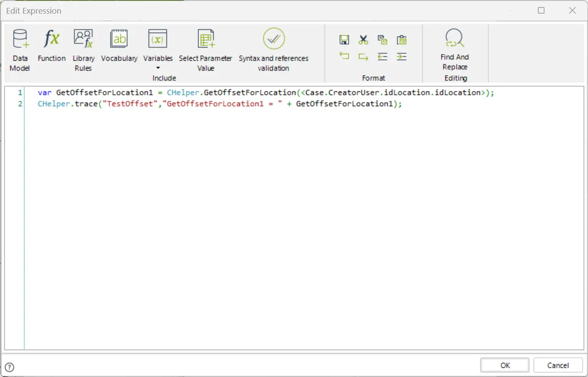Copy the selected expression text
This screenshot has height=377, width=588.
click(x=382, y=40)
